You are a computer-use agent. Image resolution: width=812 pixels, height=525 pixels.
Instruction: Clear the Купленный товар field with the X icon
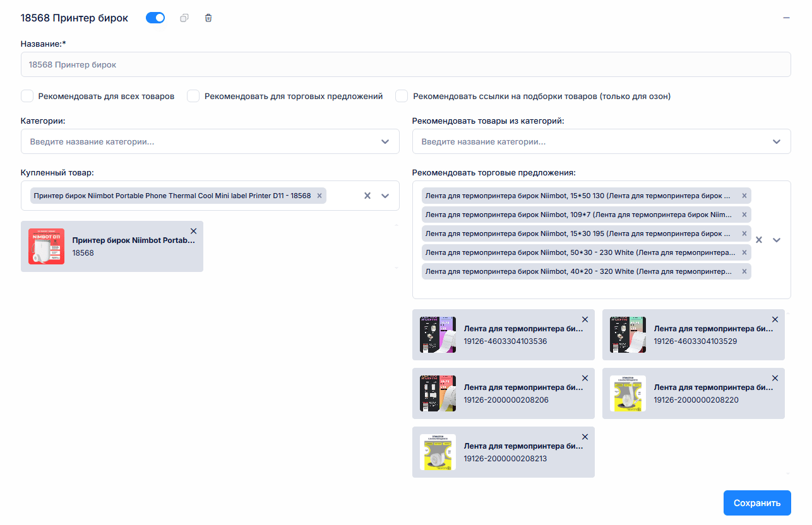pyautogui.click(x=367, y=196)
